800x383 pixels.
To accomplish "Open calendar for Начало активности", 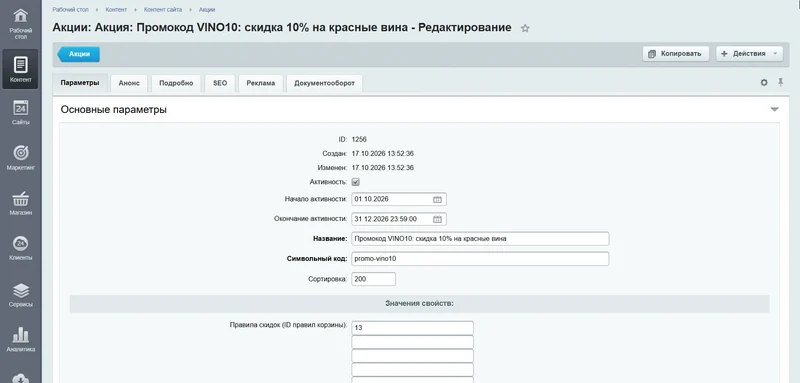I will click(x=437, y=199).
